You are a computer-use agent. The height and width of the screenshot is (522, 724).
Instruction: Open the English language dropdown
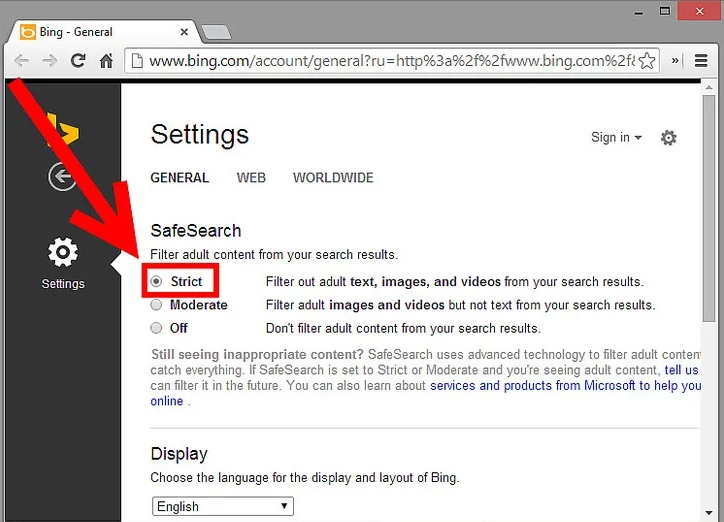tap(223, 506)
